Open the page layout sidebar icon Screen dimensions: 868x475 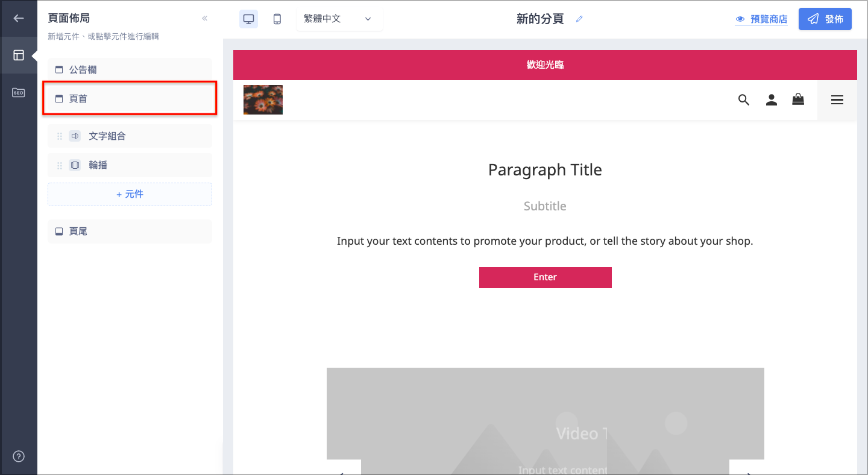(x=19, y=55)
